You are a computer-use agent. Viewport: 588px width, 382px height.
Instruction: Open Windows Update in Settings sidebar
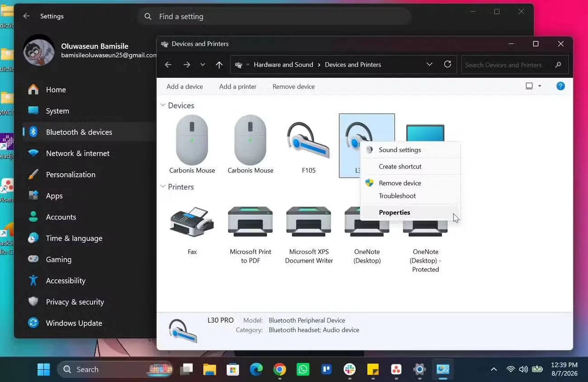(x=89, y=323)
